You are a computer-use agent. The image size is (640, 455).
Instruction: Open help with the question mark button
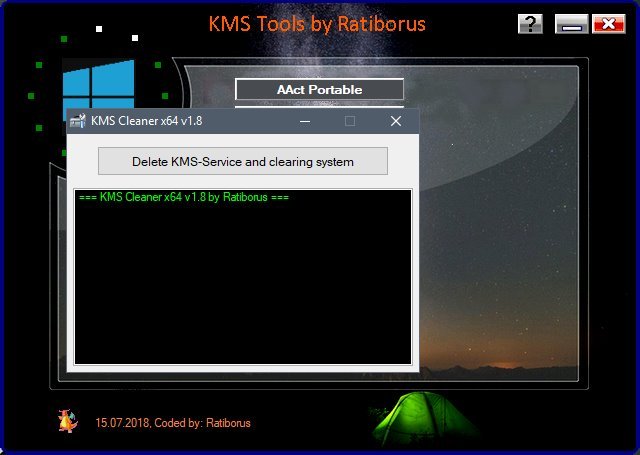coord(530,24)
